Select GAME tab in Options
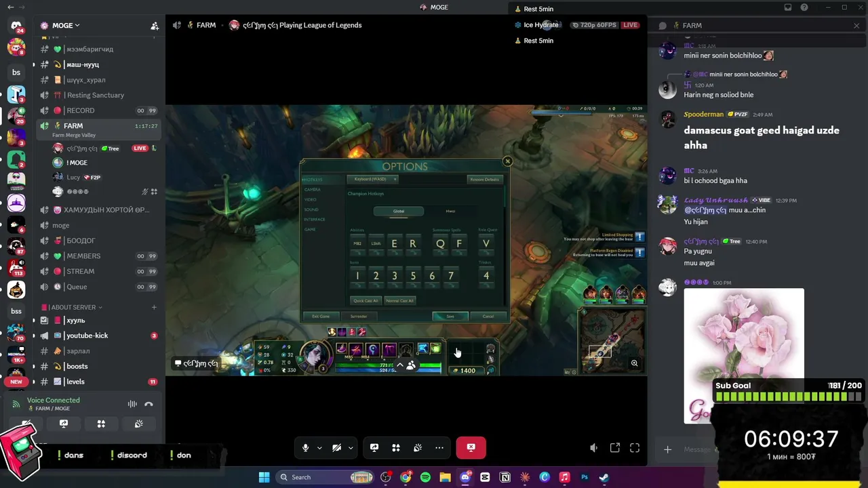 tap(310, 229)
